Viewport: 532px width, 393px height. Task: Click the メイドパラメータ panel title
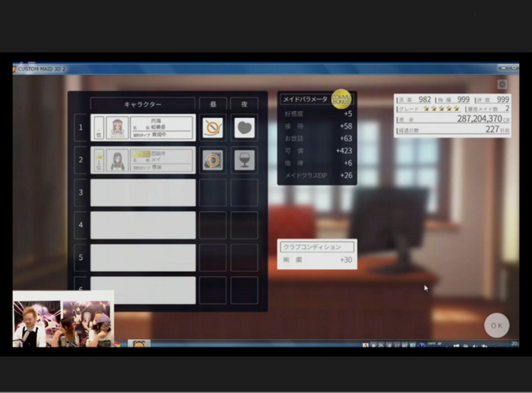(305, 99)
